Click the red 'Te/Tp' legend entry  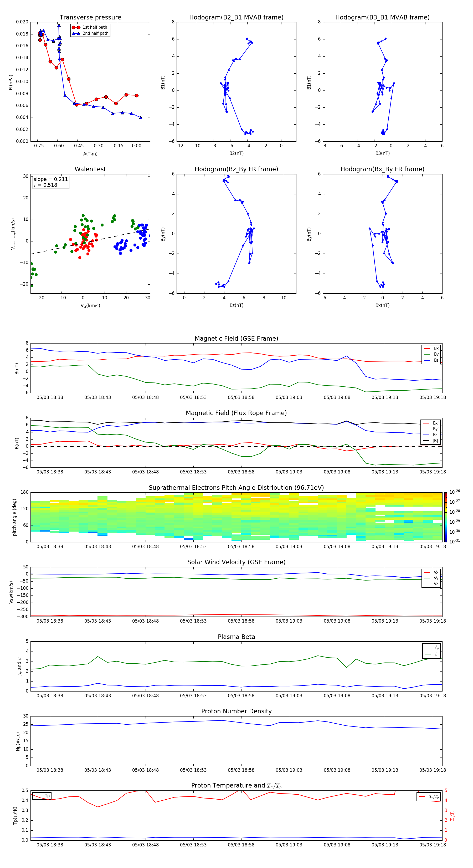pyautogui.click(x=429, y=796)
